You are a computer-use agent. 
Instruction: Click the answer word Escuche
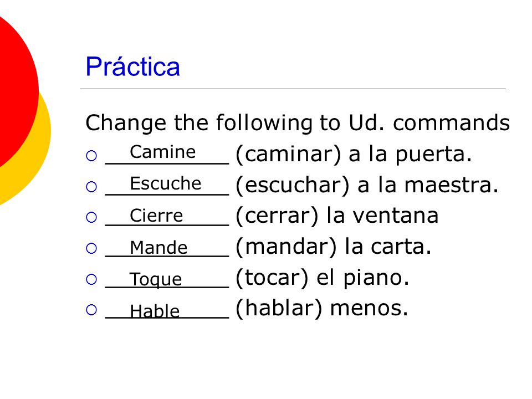pos(166,183)
